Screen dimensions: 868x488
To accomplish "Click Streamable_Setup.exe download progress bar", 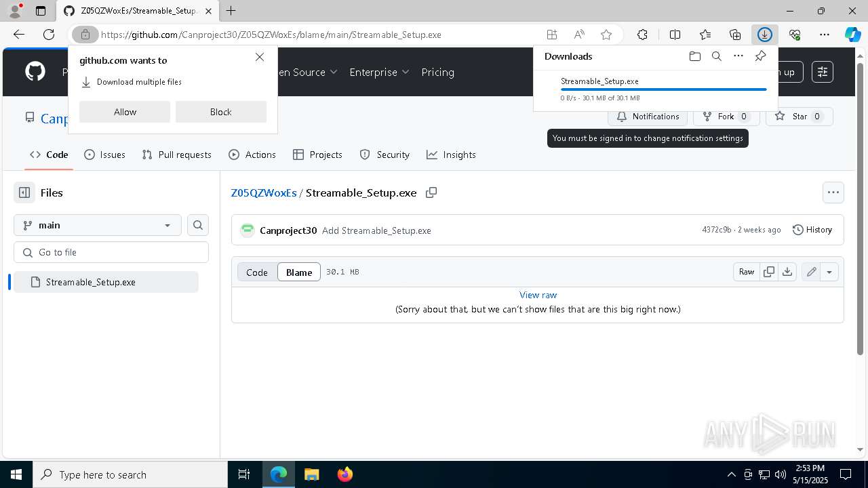I will (664, 89).
